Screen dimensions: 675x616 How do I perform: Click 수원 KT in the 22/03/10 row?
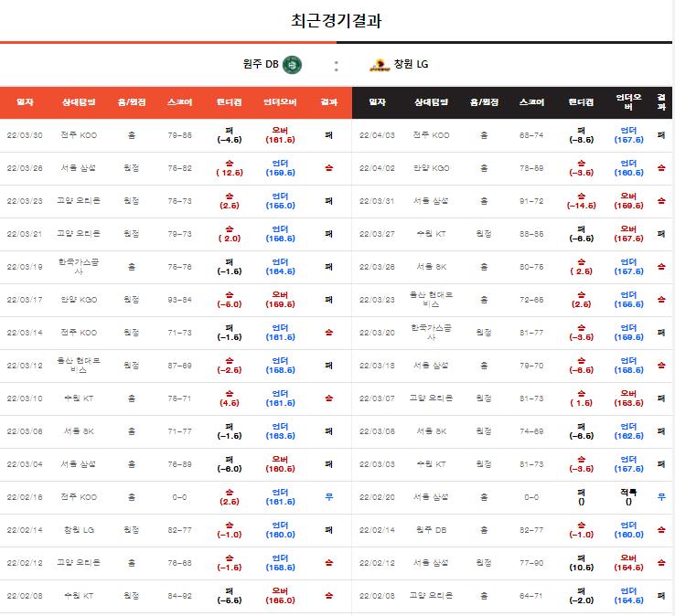pos(79,398)
